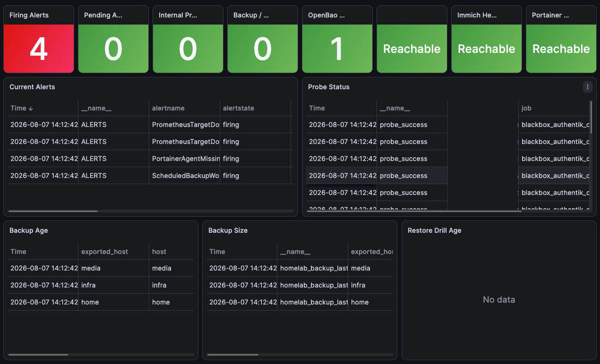Open the Internal Pr... stat panel title
The height and width of the screenshot is (364, 600).
click(x=178, y=15)
